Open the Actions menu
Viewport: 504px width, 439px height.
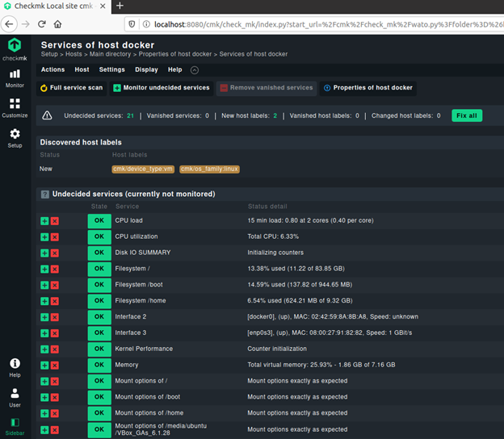coord(52,70)
